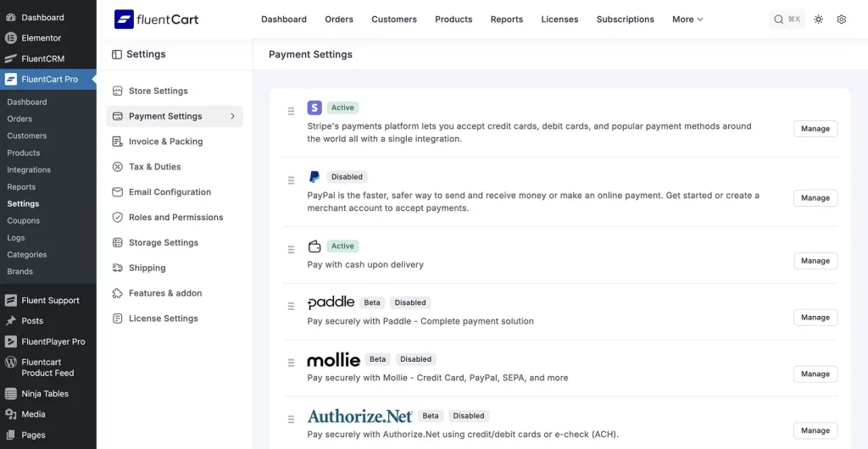This screenshot has width=868, height=449.
Task: Open Media in WordPress sidebar
Action: pos(48,414)
